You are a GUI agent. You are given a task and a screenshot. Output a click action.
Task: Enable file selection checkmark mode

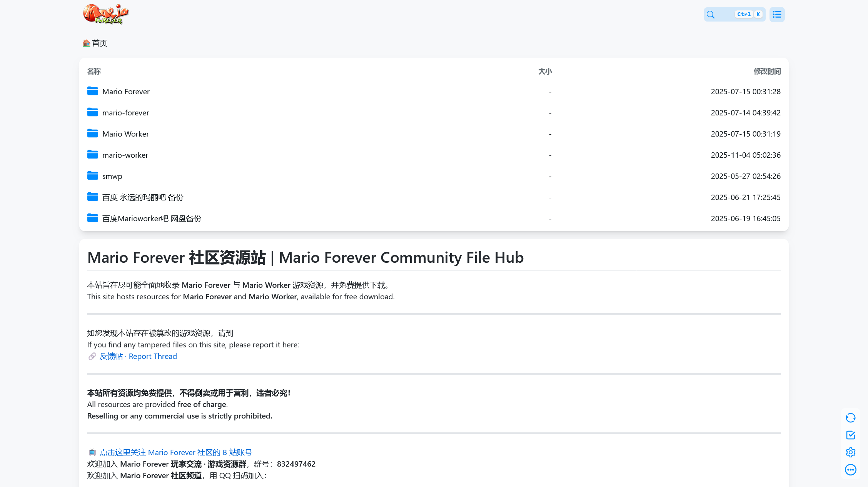pyautogui.click(x=850, y=435)
